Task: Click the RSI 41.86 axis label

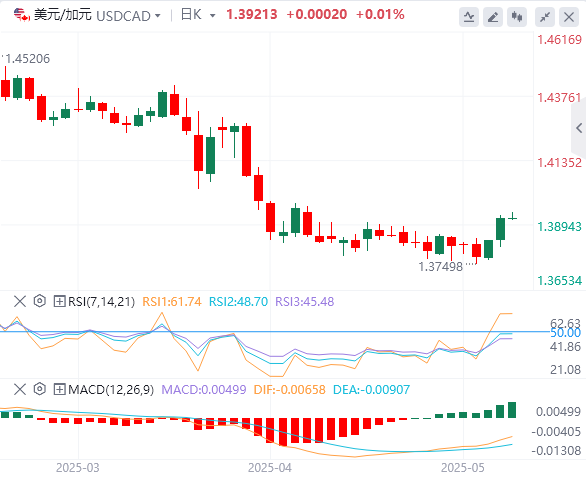Action: (x=566, y=347)
